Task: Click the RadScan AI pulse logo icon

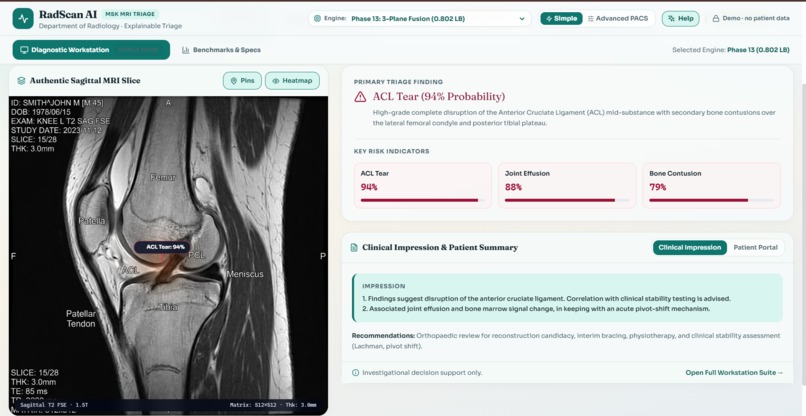Action: [23, 19]
